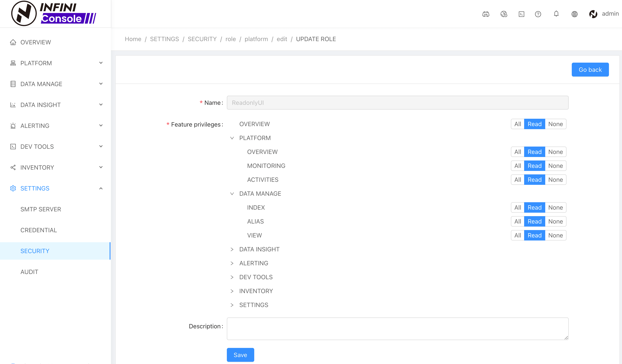Screen dimensions: 622x364
Task: Expand the DATA INSIGHT privileges group
Action: pos(232,249)
